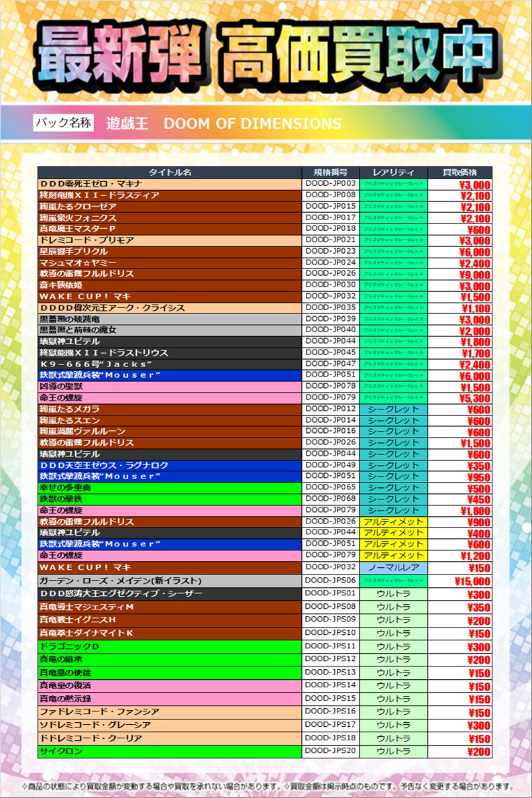Click the code cell "DOOD-JPS20"

click(x=331, y=750)
